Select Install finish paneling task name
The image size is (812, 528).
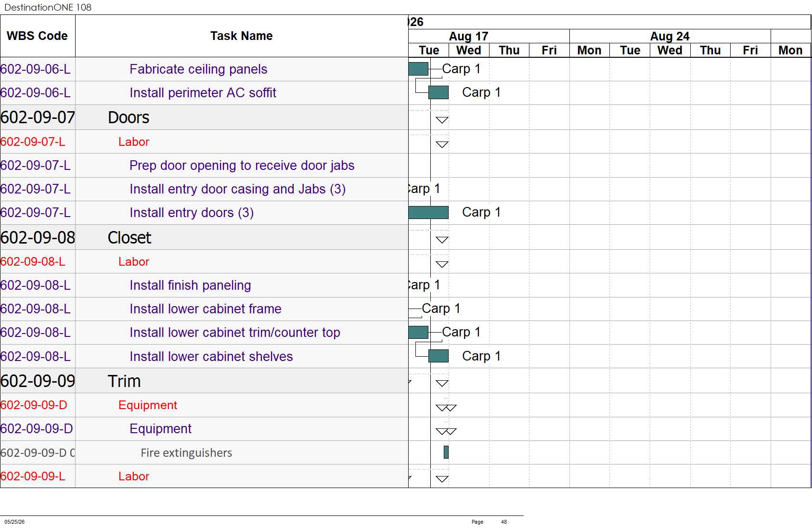pos(190,285)
